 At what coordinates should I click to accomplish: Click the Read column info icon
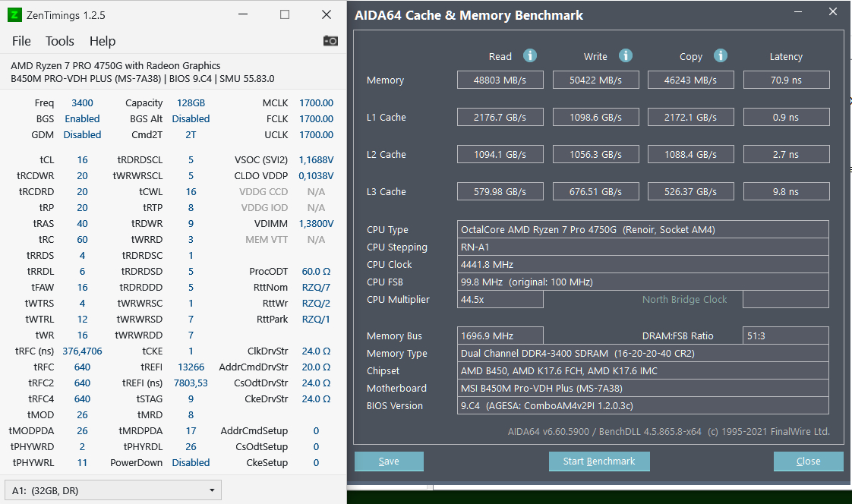(530, 55)
